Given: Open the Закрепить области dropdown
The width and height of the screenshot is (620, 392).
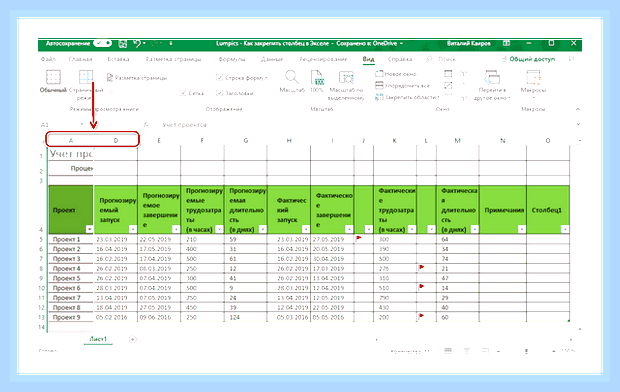Looking at the screenshot, I should (x=407, y=97).
